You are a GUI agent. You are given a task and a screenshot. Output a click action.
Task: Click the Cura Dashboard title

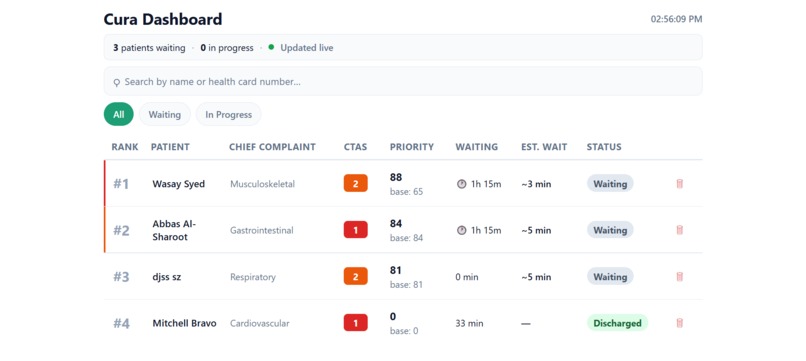pos(163,19)
